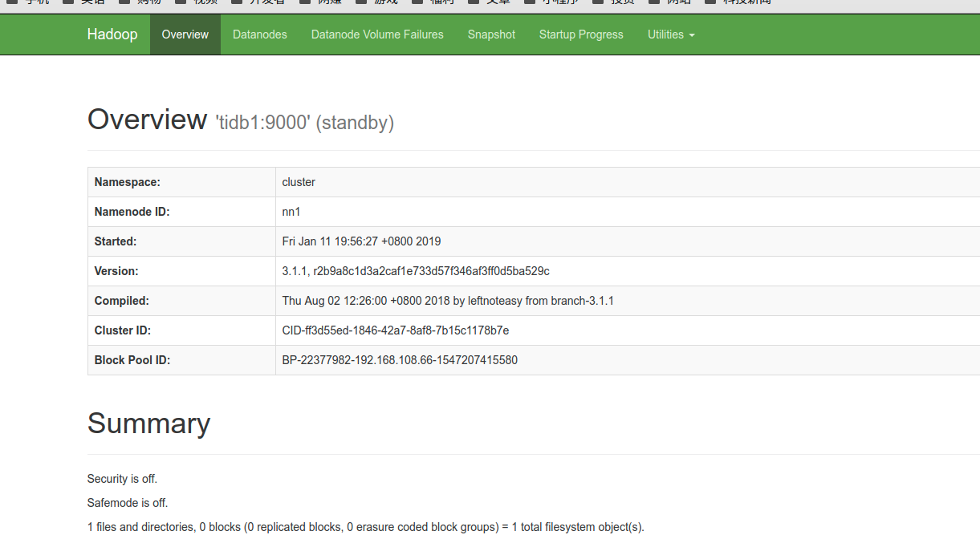Select the Compiled: label cell
The image size is (980, 539).
(181, 301)
